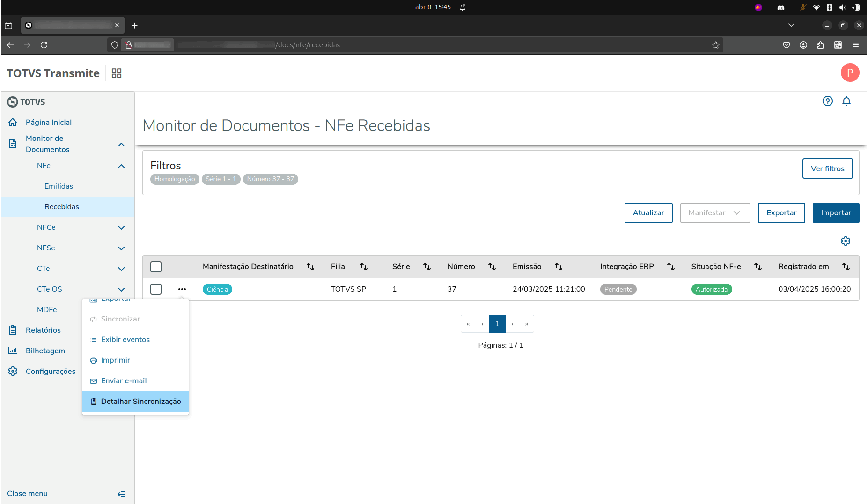Viewport: 868px width, 504px height.
Task: Expand the NFSe submenu chevron
Action: point(121,248)
